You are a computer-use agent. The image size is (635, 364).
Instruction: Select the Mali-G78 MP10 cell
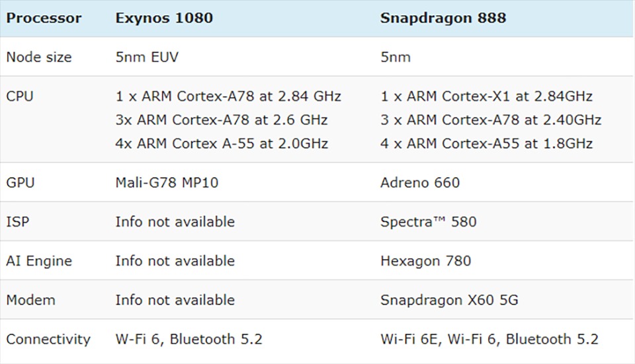click(167, 182)
